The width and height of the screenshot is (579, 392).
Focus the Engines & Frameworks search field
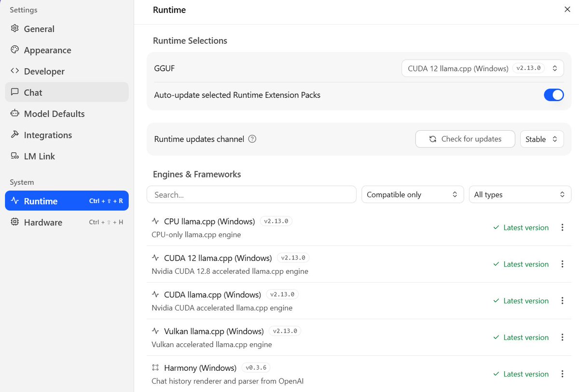pos(251,194)
